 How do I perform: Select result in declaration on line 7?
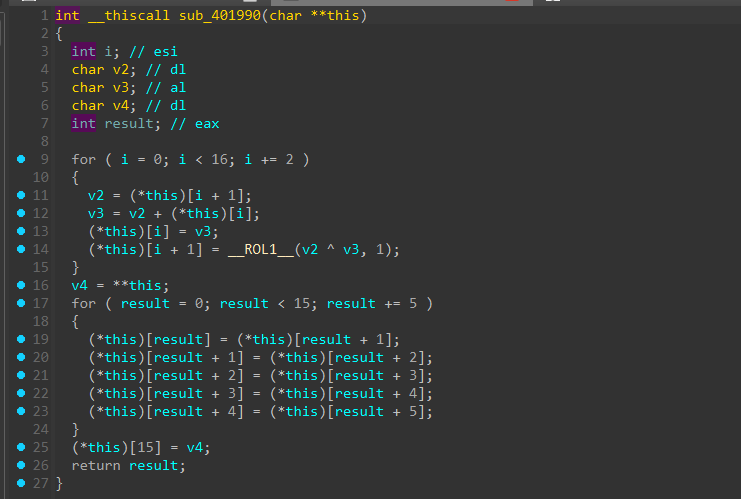(x=129, y=123)
